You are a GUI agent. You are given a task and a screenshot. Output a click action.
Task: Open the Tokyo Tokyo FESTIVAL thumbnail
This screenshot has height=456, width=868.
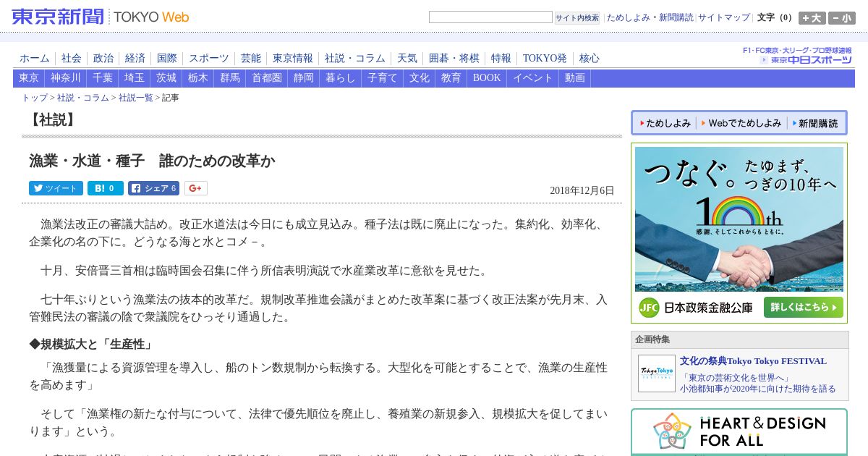click(656, 373)
